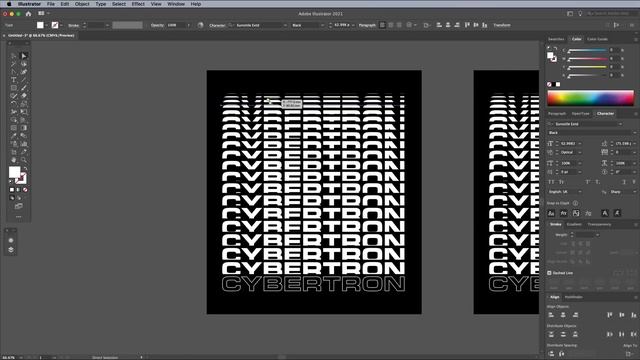Select the Eyedropper tool
This screenshot has height=360, width=640.
coord(13,136)
